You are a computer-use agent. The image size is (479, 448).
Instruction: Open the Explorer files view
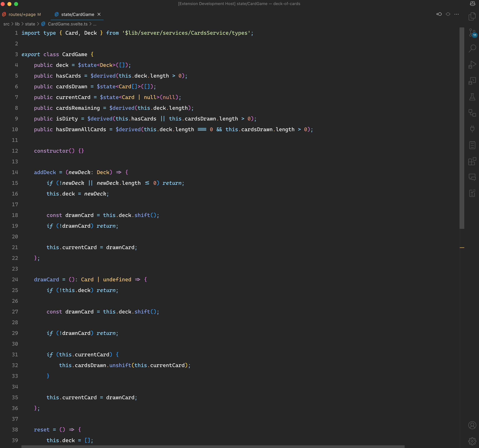(x=472, y=16)
